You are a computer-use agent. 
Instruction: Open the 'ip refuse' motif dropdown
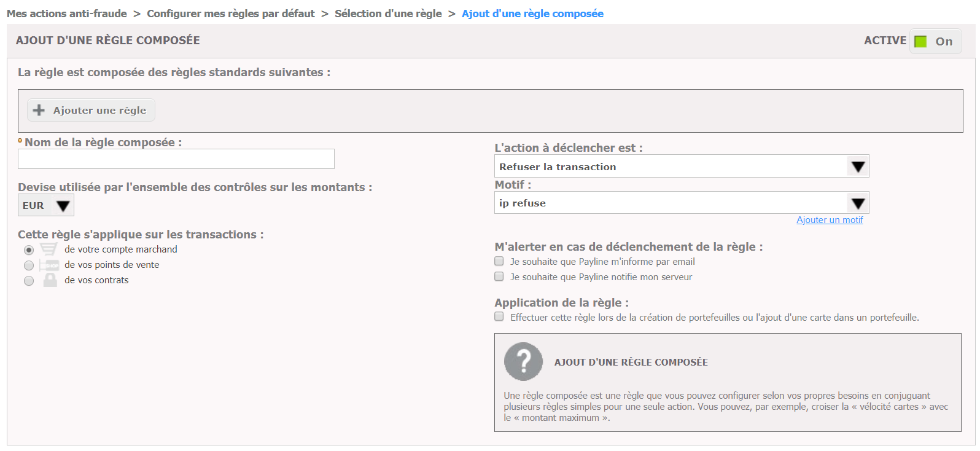682,203
